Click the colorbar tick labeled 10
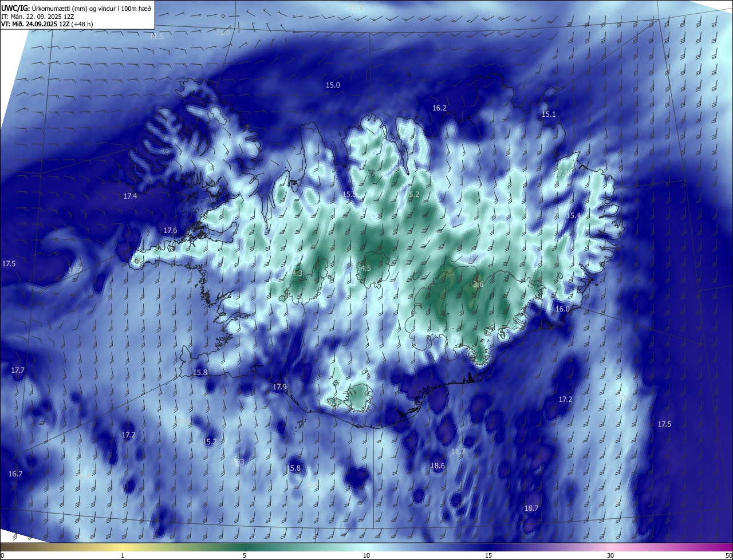 click(x=366, y=555)
